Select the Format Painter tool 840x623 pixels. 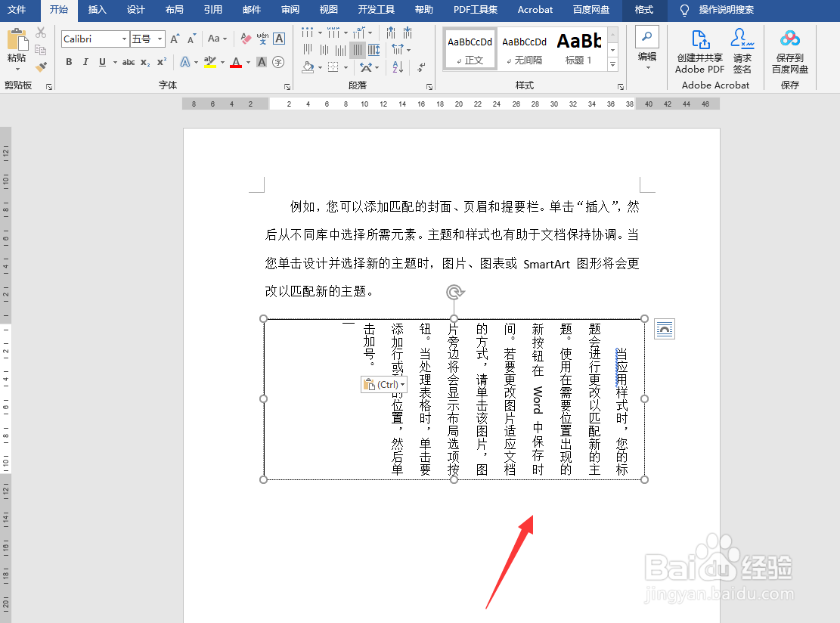click(x=40, y=67)
